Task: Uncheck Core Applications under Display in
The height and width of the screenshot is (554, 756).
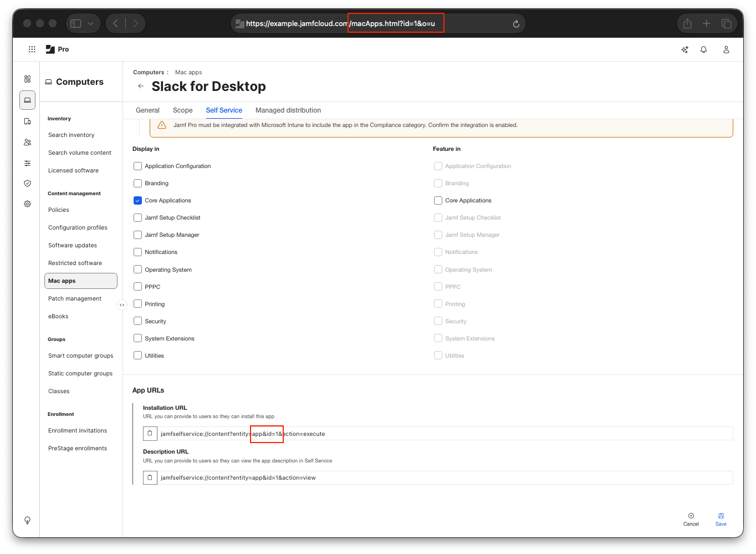Action: coord(137,200)
